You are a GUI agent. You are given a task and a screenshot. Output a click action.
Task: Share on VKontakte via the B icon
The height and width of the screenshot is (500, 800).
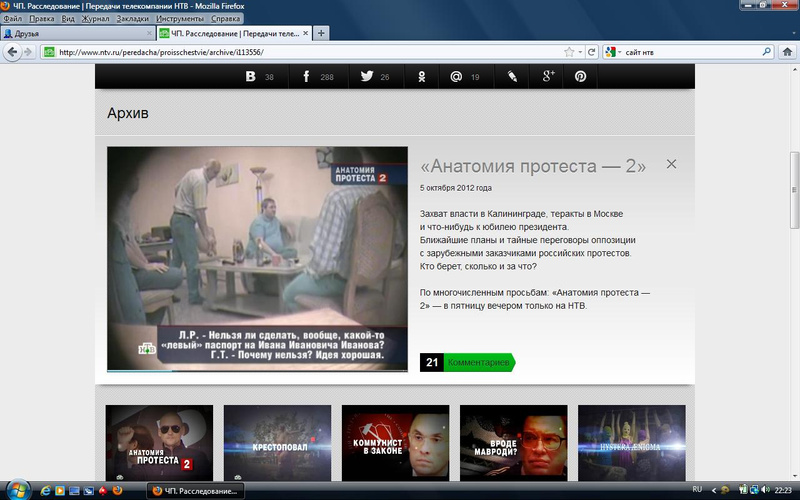[x=250, y=77]
